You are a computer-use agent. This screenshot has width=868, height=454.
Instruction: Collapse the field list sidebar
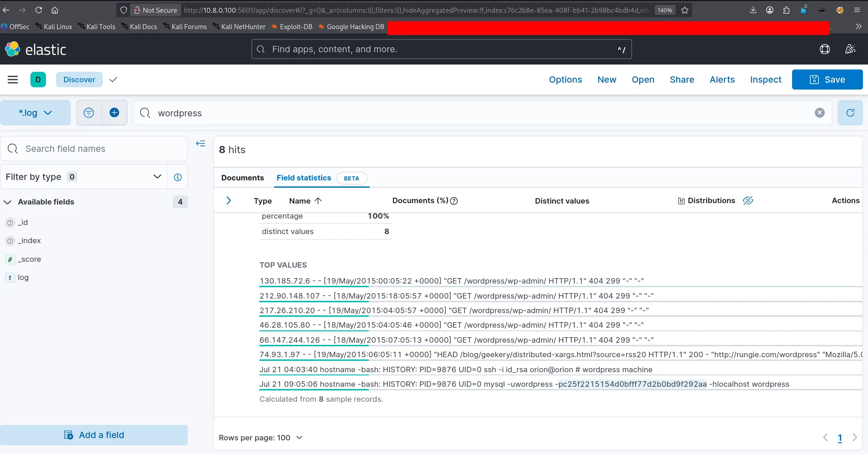(x=201, y=144)
